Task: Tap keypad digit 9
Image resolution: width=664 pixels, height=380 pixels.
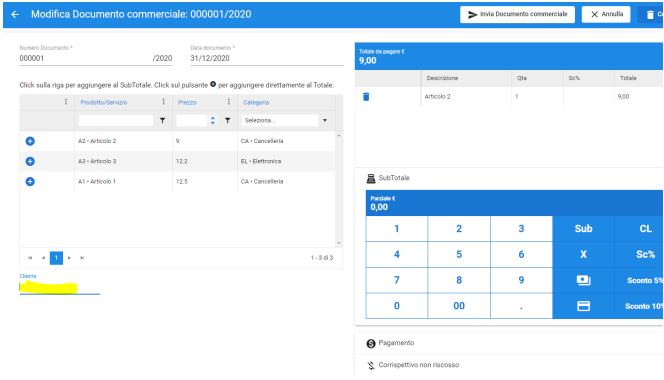Action: [x=521, y=280]
